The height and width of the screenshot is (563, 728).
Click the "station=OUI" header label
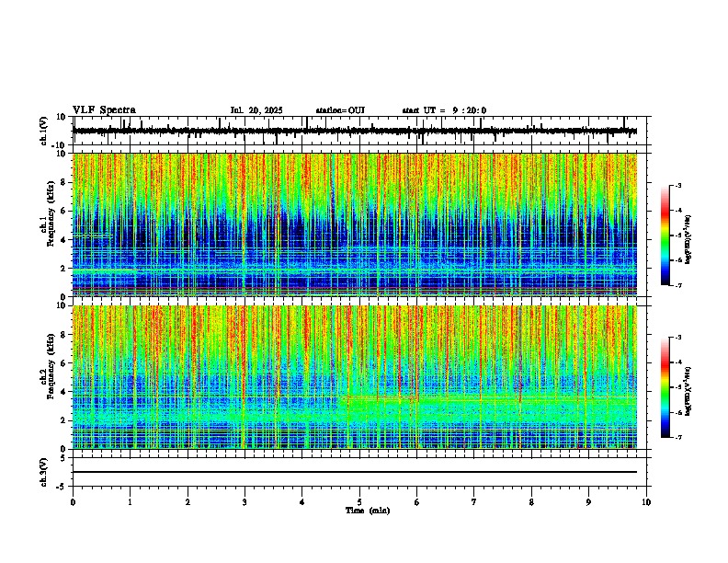(340, 110)
